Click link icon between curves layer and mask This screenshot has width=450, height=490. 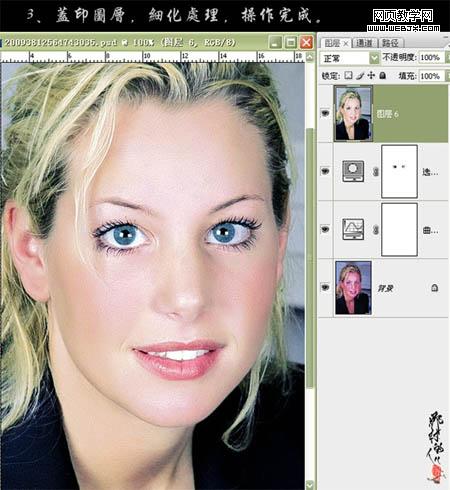(x=376, y=230)
